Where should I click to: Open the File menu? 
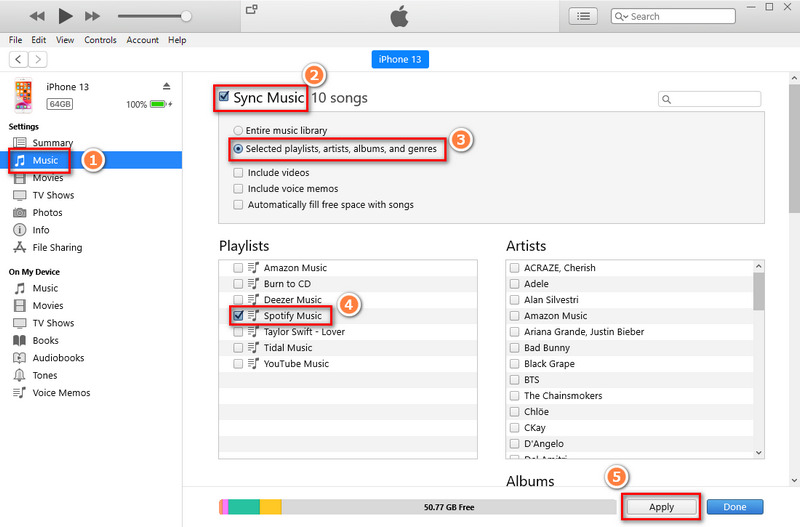pyautogui.click(x=15, y=40)
